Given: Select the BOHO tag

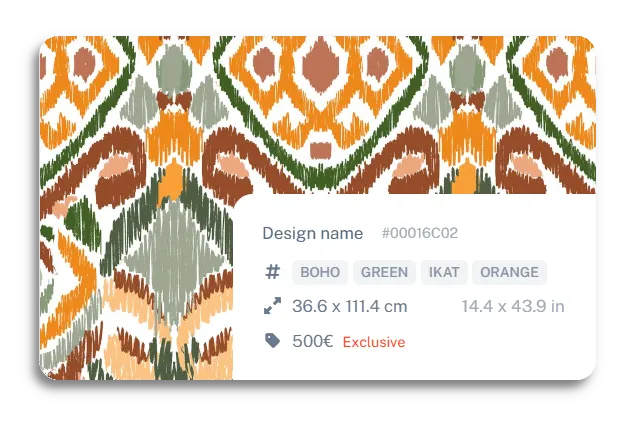Looking at the screenshot, I should tap(320, 272).
